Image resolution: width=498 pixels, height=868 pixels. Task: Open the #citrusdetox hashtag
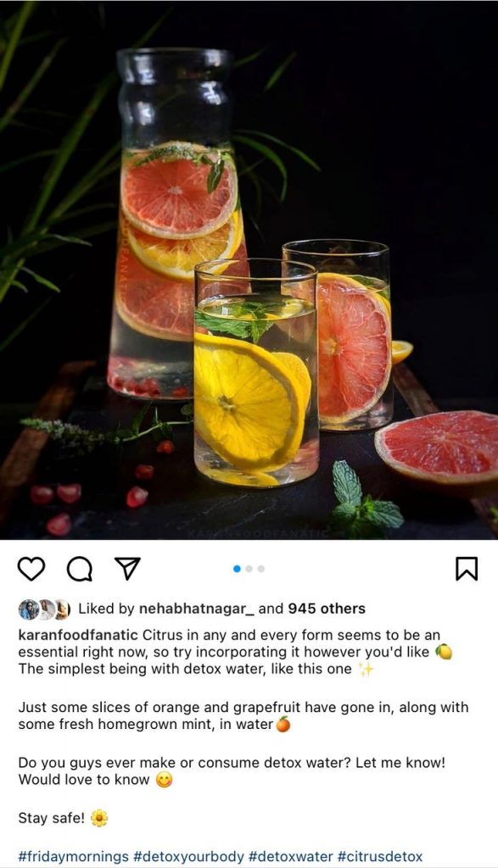pos(380,856)
